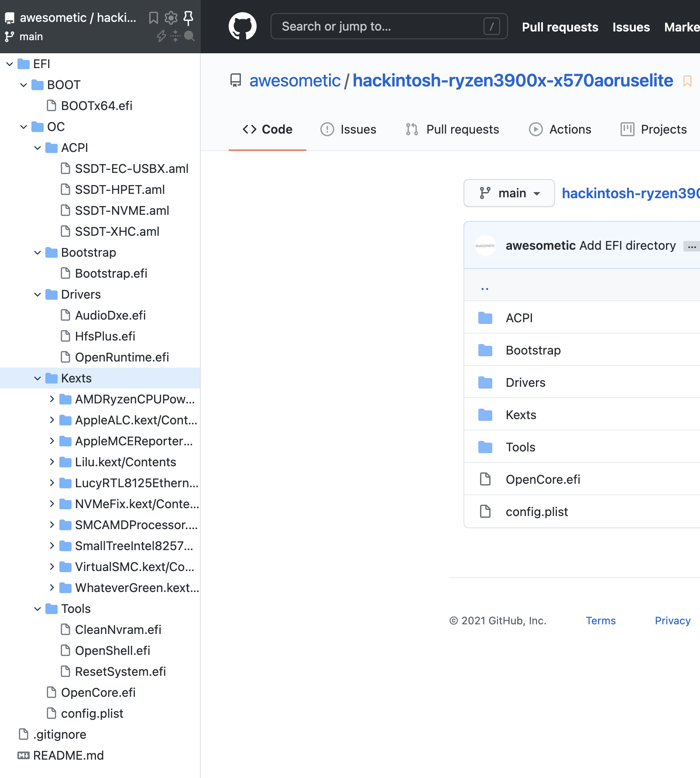Collapse the ACPI tree folder chevron
Screen dimensions: 700x778
(x=38, y=148)
